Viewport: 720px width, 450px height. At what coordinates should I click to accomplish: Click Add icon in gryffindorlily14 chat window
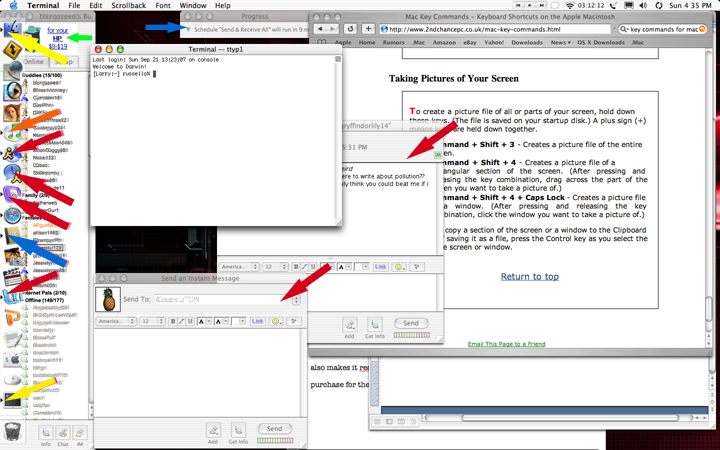pos(350,325)
